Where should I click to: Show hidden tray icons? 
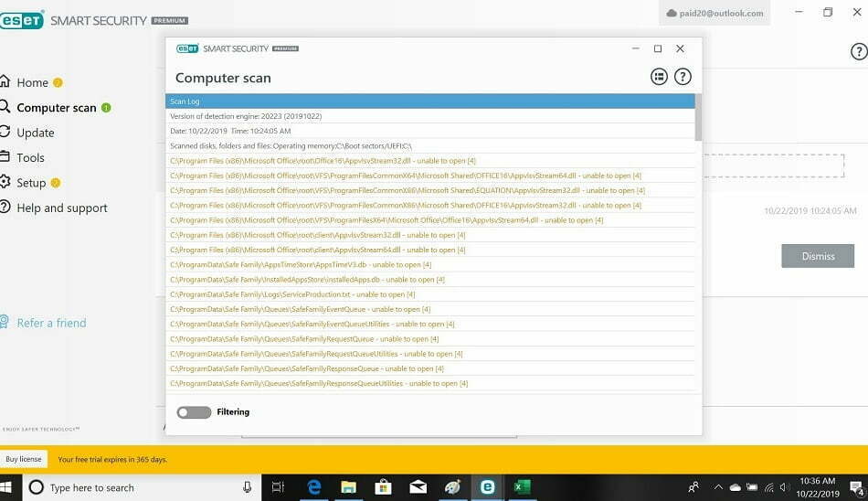(718, 487)
